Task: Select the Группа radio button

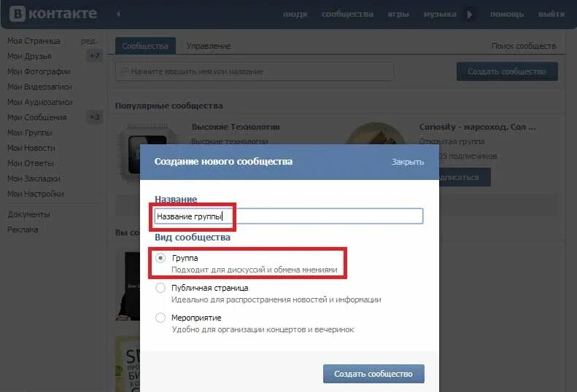Action: (160, 258)
